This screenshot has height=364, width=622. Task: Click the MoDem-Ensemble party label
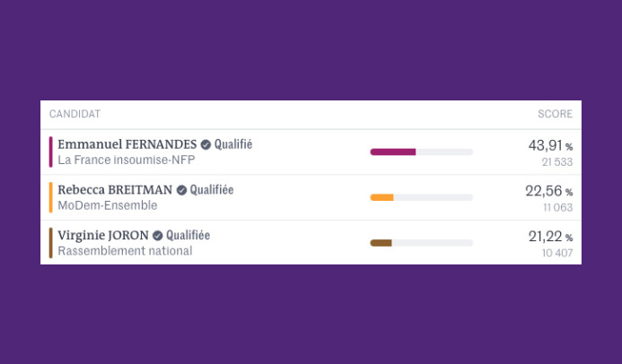tap(107, 206)
